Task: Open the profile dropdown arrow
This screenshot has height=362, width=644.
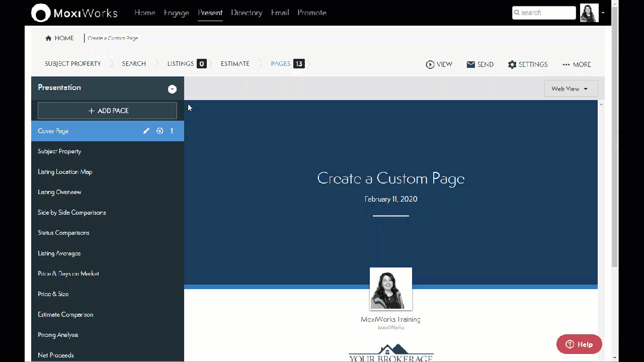Action: click(x=603, y=13)
